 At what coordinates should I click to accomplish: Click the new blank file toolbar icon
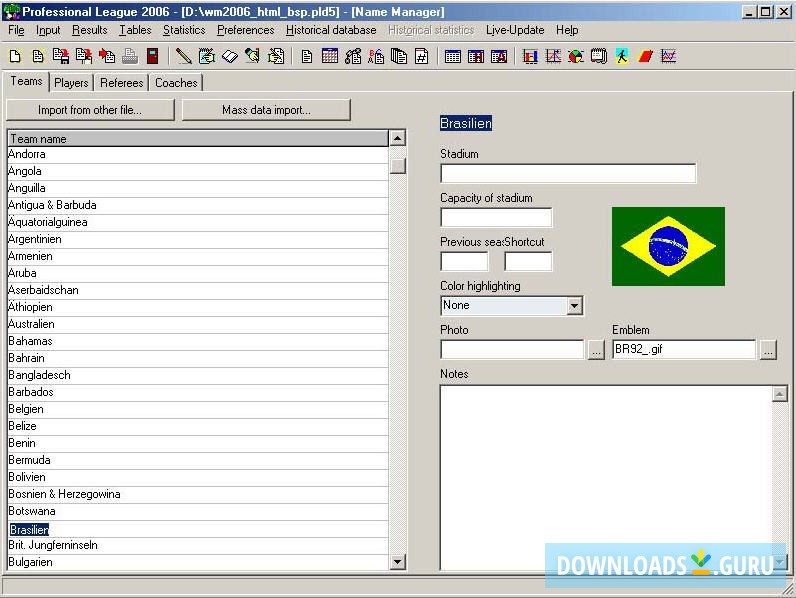click(15, 57)
